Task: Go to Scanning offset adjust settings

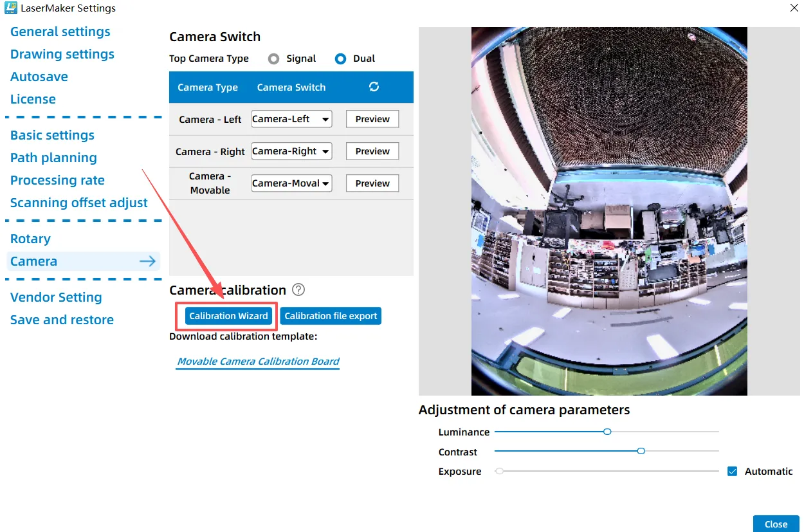Action: pyautogui.click(x=79, y=203)
